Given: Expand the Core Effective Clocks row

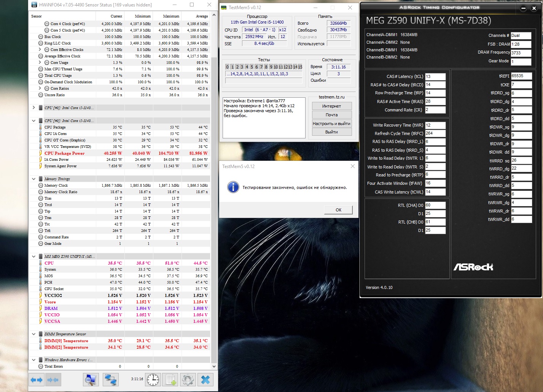Looking at the screenshot, I should coord(40,50).
